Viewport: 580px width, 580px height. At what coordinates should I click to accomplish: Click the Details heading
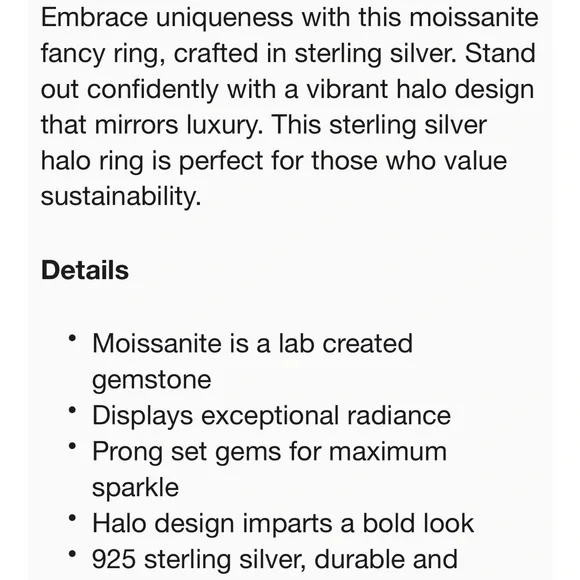click(x=85, y=270)
